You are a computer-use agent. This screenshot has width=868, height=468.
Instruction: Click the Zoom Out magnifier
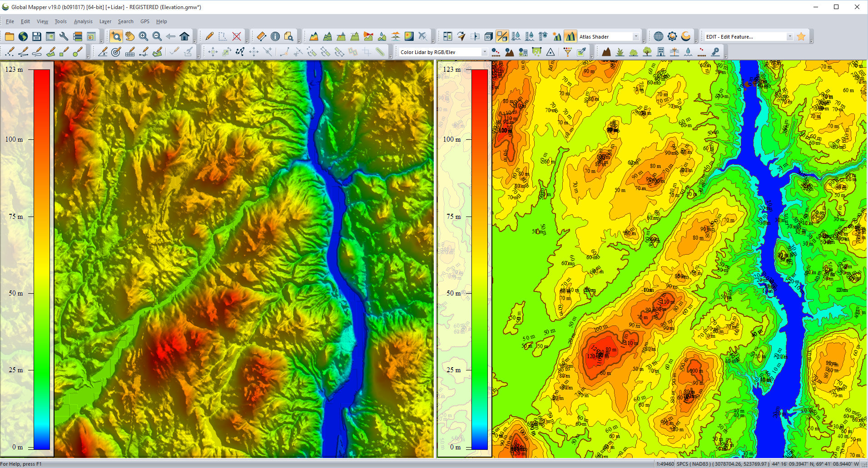(x=157, y=37)
